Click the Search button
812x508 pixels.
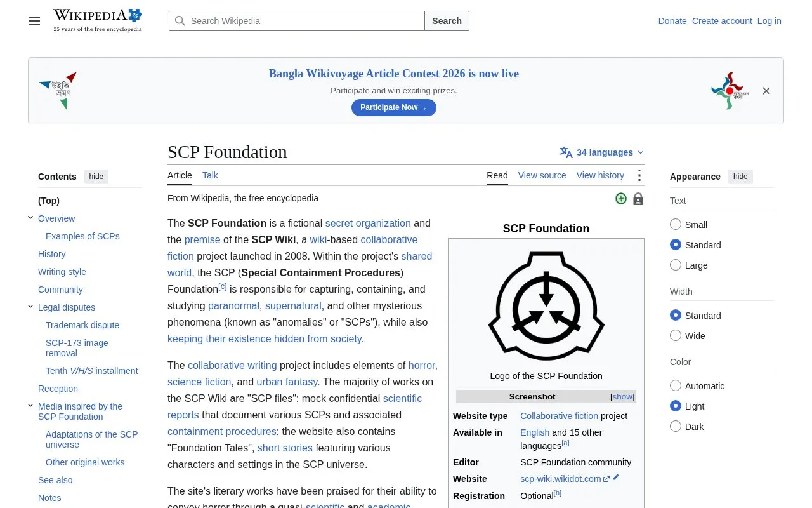447,21
